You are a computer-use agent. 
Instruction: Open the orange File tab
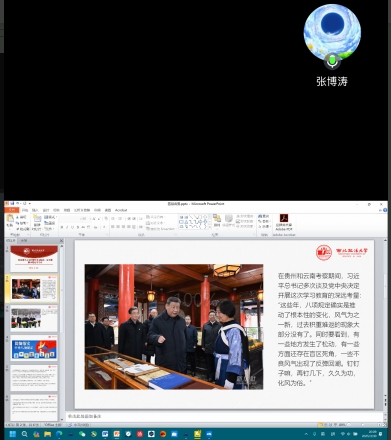click(12, 210)
